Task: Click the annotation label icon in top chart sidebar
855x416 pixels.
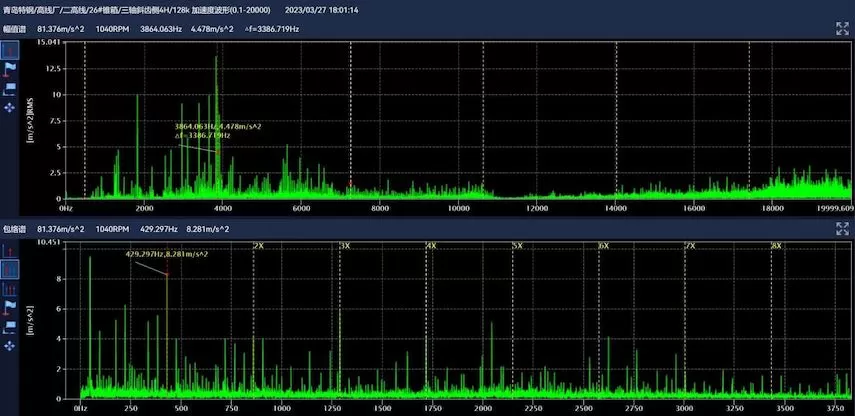Action: coord(10,87)
